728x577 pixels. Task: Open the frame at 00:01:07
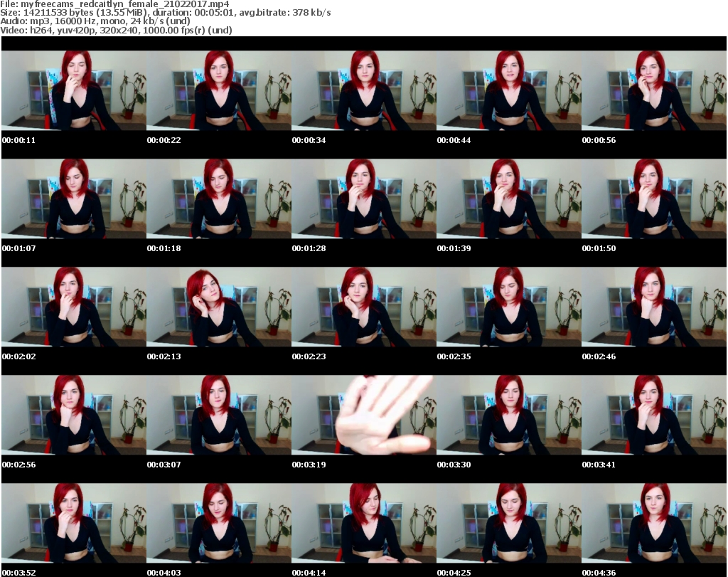74,198
